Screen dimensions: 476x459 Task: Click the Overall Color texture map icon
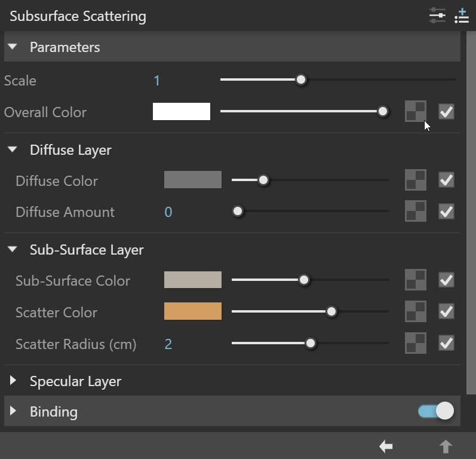click(416, 111)
